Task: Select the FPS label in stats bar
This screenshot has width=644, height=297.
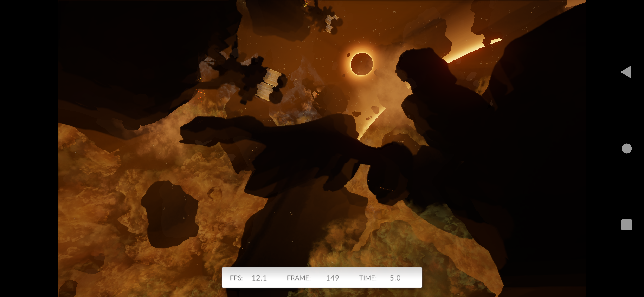Action: (x=237, y=278)
